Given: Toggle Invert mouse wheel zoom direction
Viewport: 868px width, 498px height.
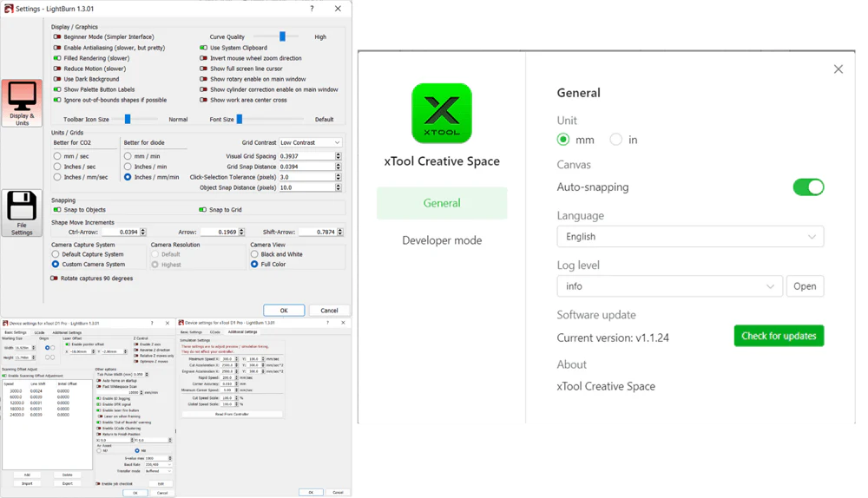Looking at the screenshot, I should point(203,58).
